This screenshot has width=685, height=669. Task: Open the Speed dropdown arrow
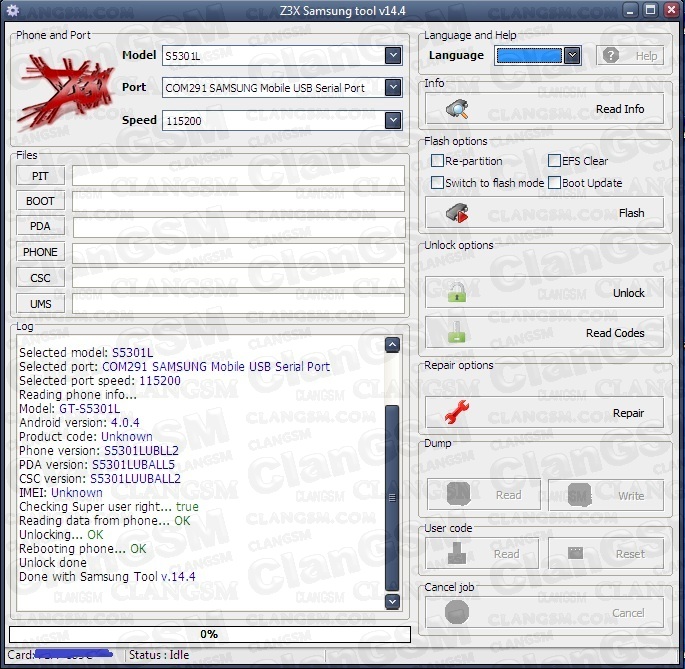tap(393, 120)
